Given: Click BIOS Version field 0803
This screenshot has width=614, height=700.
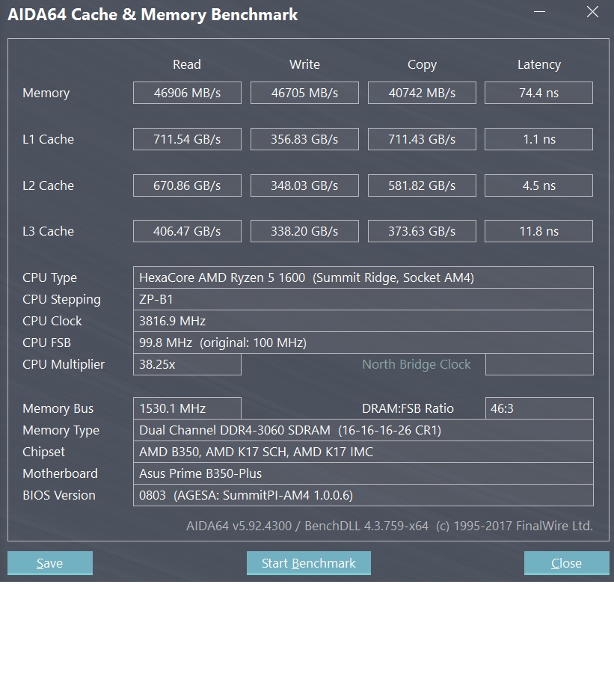Looking at the screenshot, I should [x=363, y=495].
